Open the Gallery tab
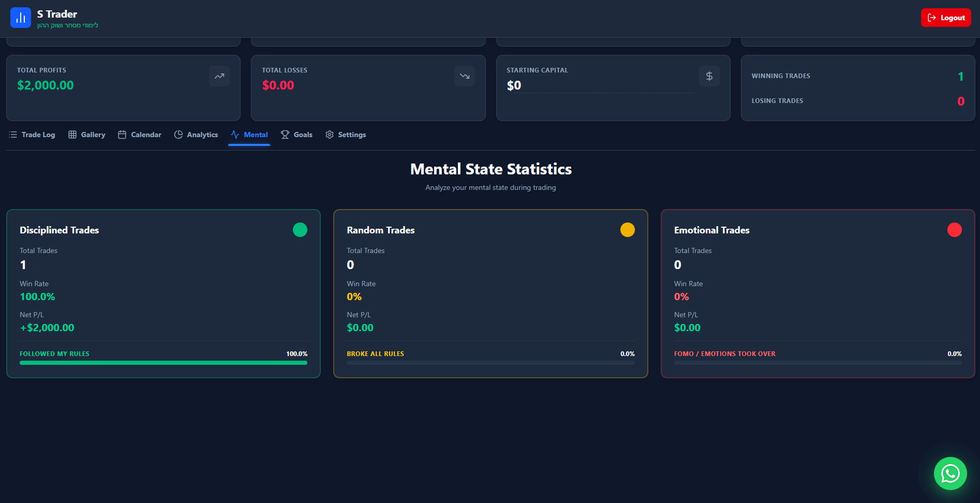 point(87,135)
